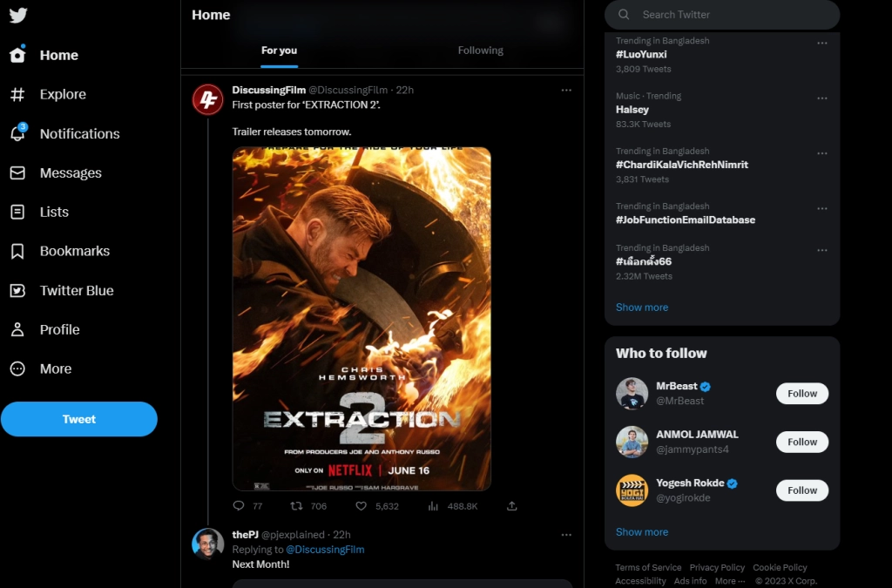
Task: Open the @DiscussingFilm mention in thePJ reply
Action: coord(325,550)
